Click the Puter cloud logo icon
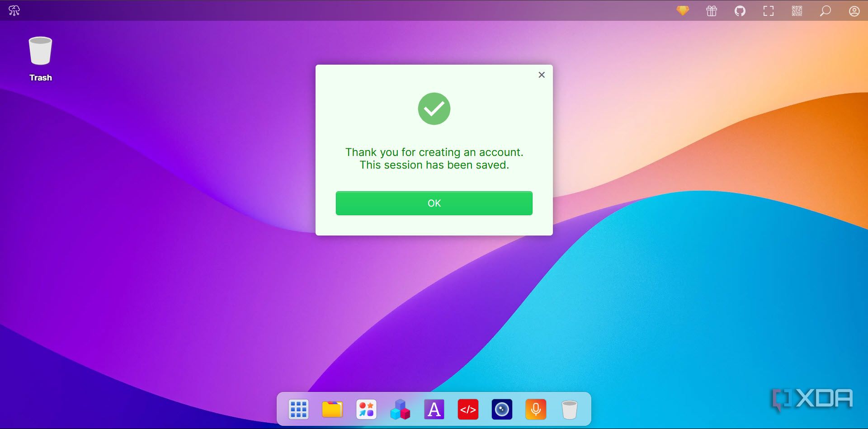This screenshot has height=429, width=868. tap(14, 10)
